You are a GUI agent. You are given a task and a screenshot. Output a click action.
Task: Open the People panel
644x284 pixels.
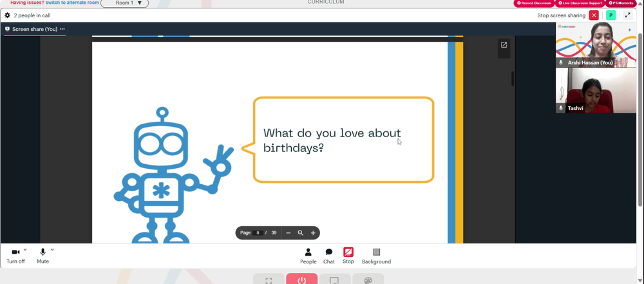(x=308, y=256)
